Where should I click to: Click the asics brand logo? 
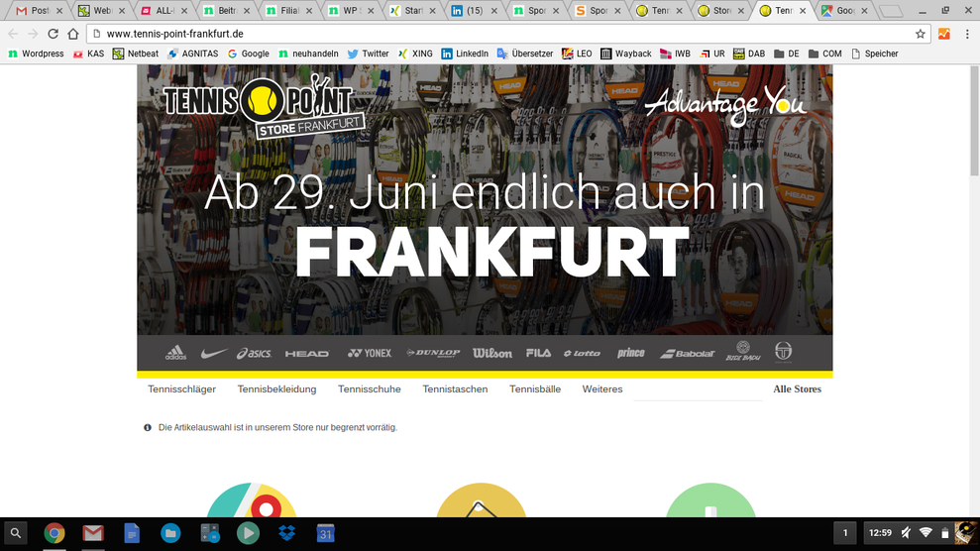point(254,354)
